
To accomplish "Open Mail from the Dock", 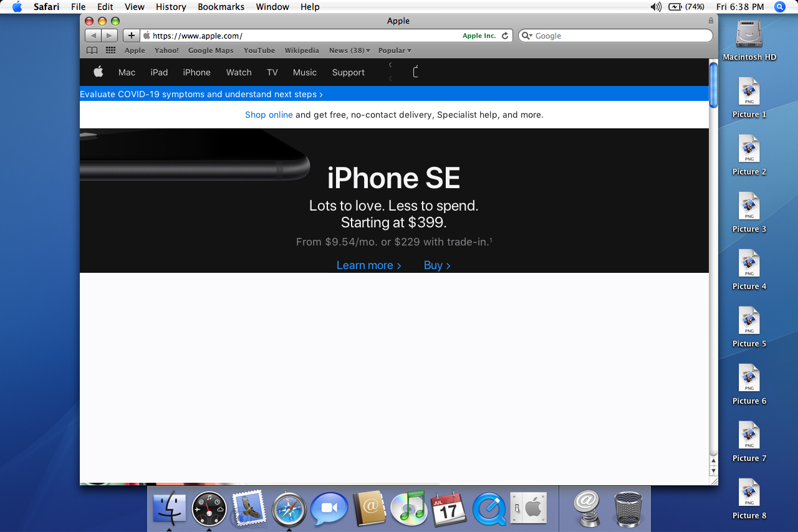I will [249, 508].
